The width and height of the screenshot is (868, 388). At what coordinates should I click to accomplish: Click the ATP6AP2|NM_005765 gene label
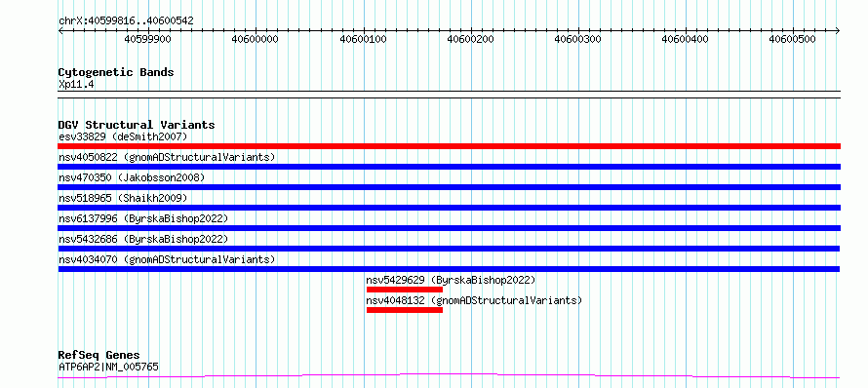pyautogui.click(x=108, y=367)
